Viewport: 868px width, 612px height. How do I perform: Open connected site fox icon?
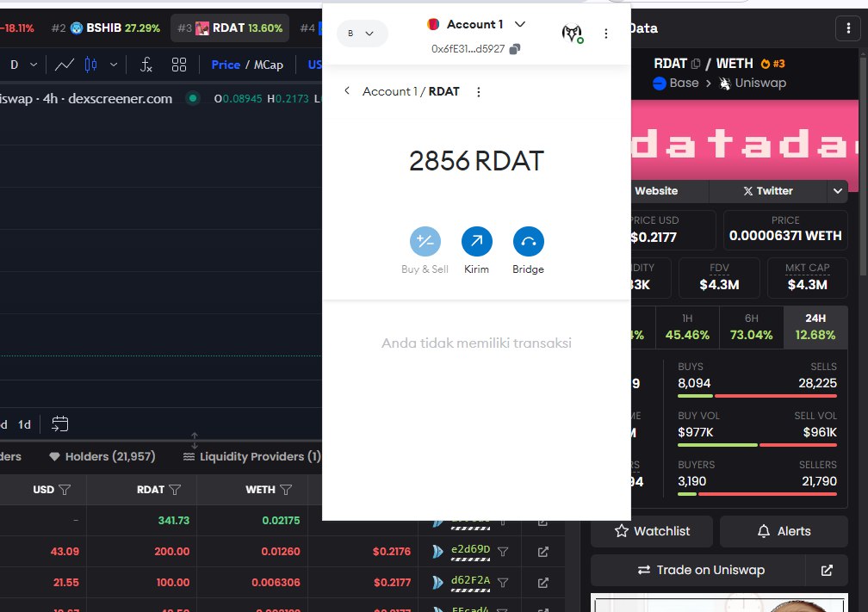pyautogui.click(x=573, y=34)
